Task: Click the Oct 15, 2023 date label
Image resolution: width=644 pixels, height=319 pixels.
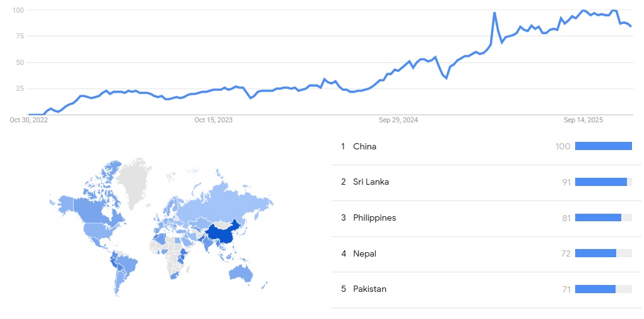Action: click(213, 120)
